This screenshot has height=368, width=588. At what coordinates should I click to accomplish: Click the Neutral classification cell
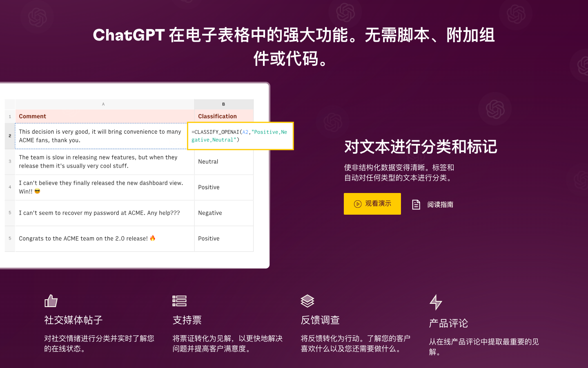pyautogui.click(x=224, y=162)
